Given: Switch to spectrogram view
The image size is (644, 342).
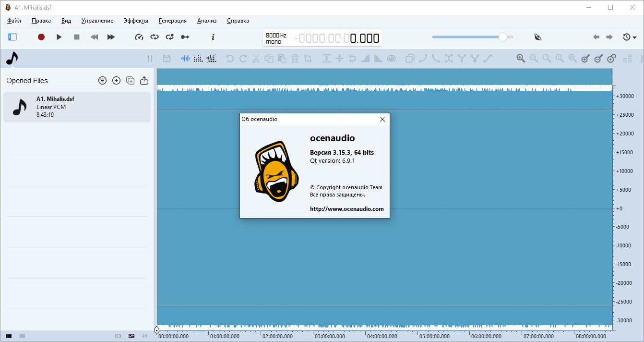Looking at the screenshot, I should pyautogui.click(x=198, y=59).
